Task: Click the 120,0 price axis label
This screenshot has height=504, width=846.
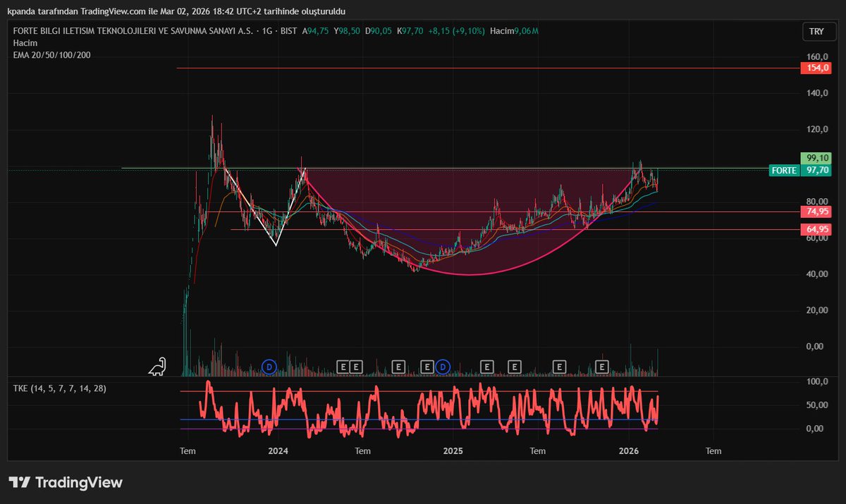Action: [817, 130]
